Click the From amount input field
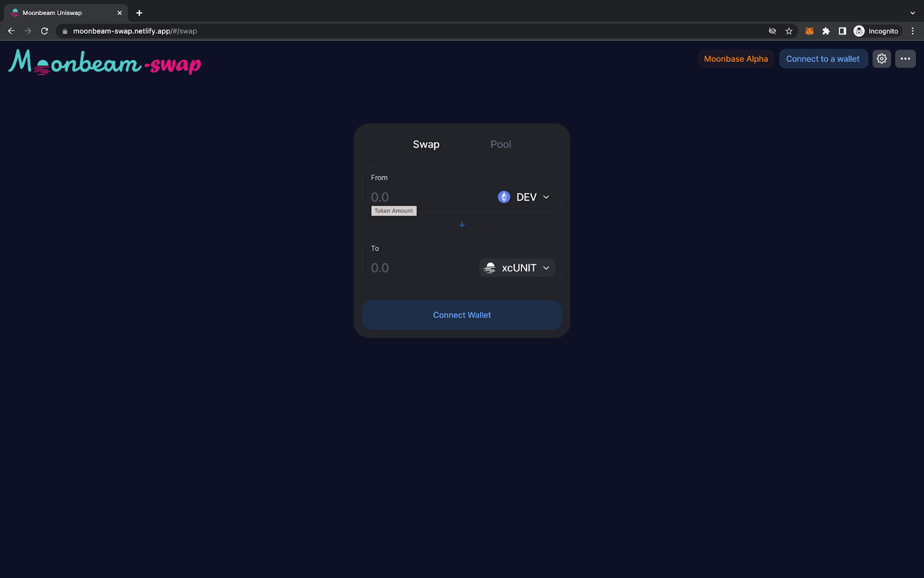 pos(429,197)
